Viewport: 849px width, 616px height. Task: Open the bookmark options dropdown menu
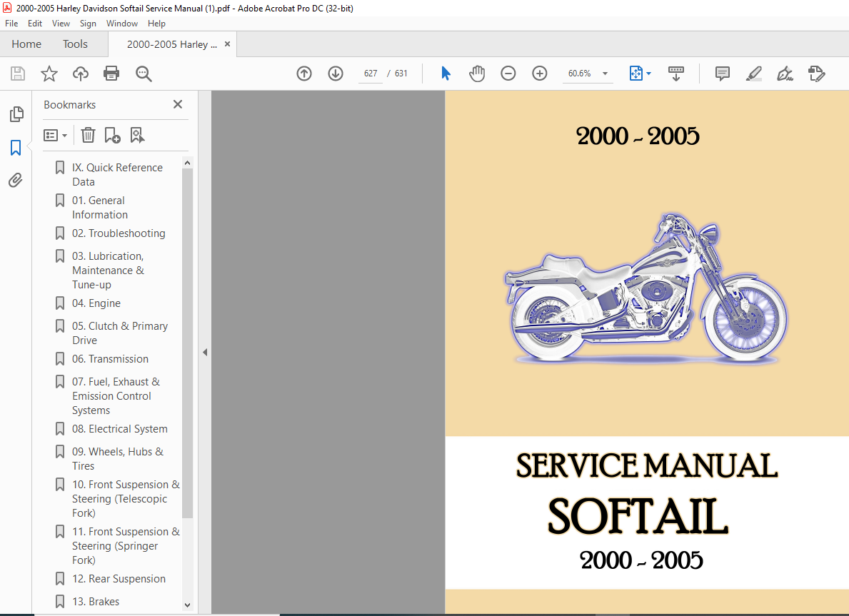[x=55, y=135]
